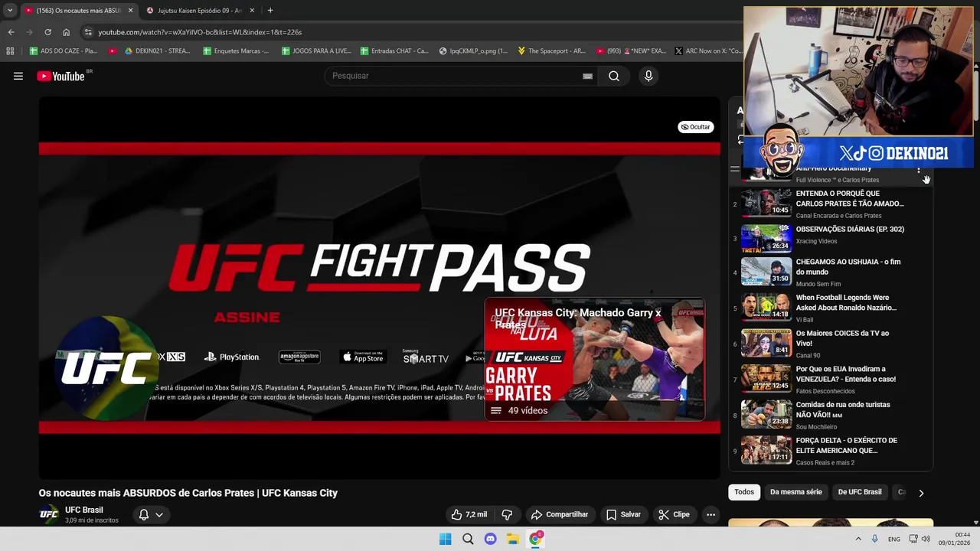Select the De UFC Brasil chip
This screenshot has height=551, width=980.
860,492
